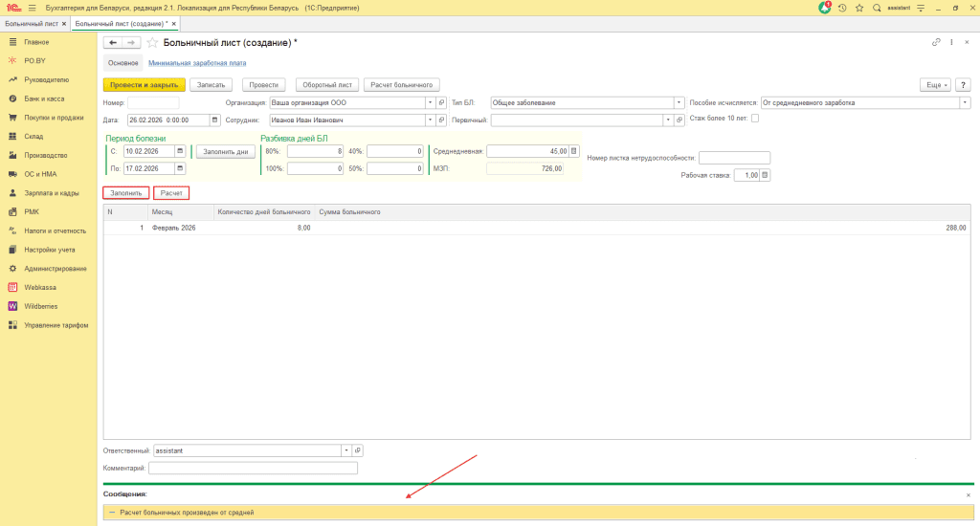
Task: Open favorites star in title bar
Action: (859, 8)
